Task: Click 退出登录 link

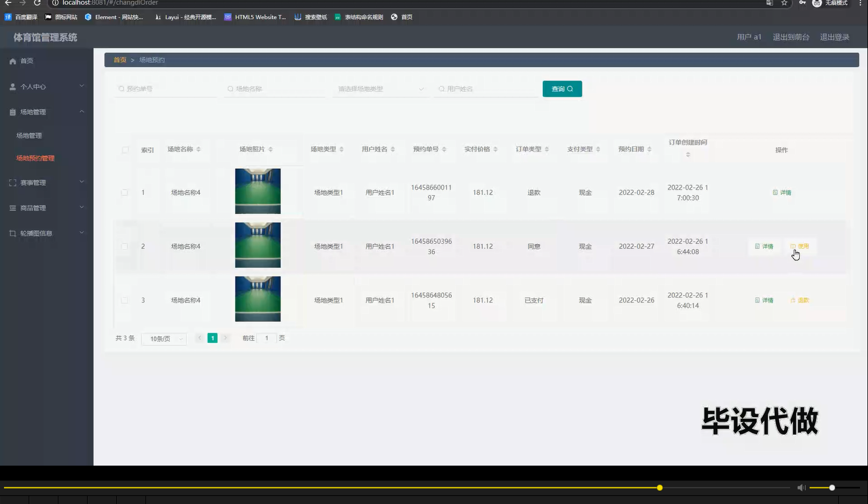Action: point(834,37)
